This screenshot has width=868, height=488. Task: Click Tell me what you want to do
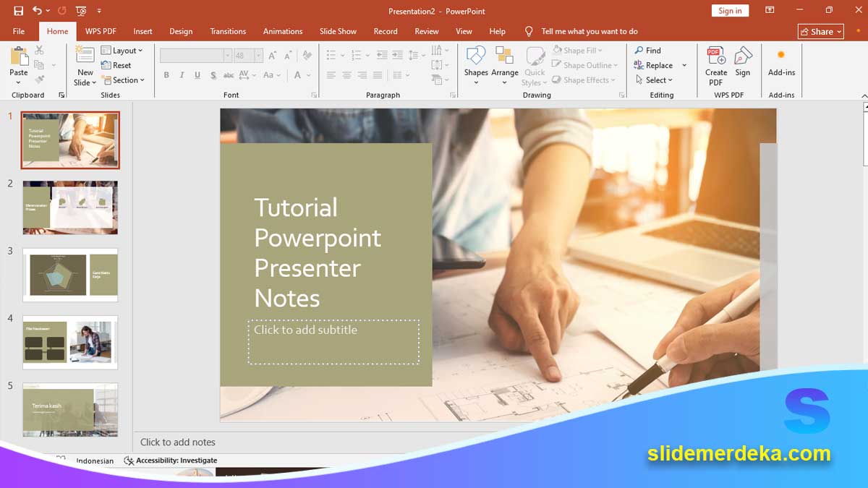click(581, 31)
